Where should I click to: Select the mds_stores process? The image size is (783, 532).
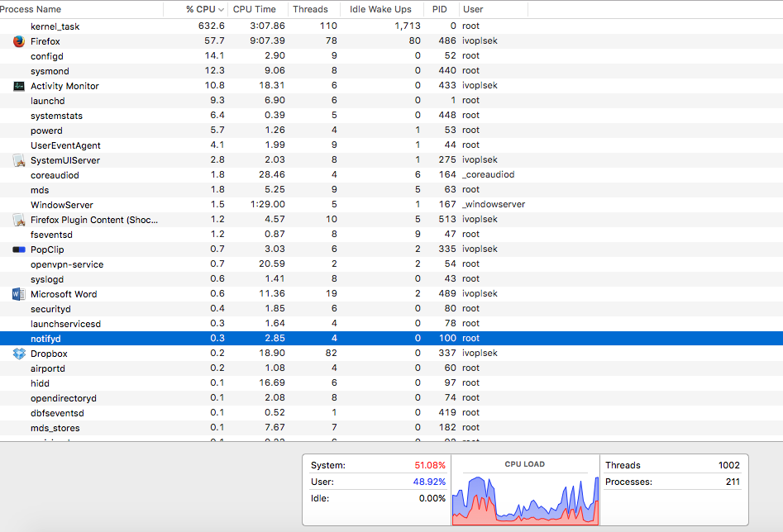[x=55, y=428]
